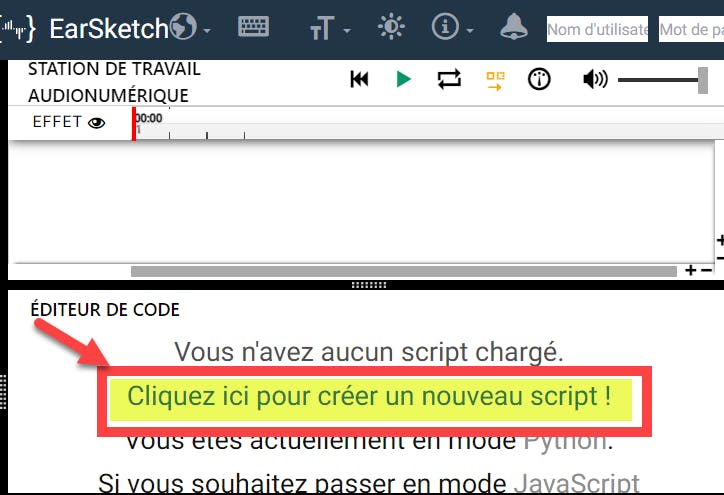Open notifications bell
The width and height of the screenshot is (724, 495).
[x=513, y=26]
